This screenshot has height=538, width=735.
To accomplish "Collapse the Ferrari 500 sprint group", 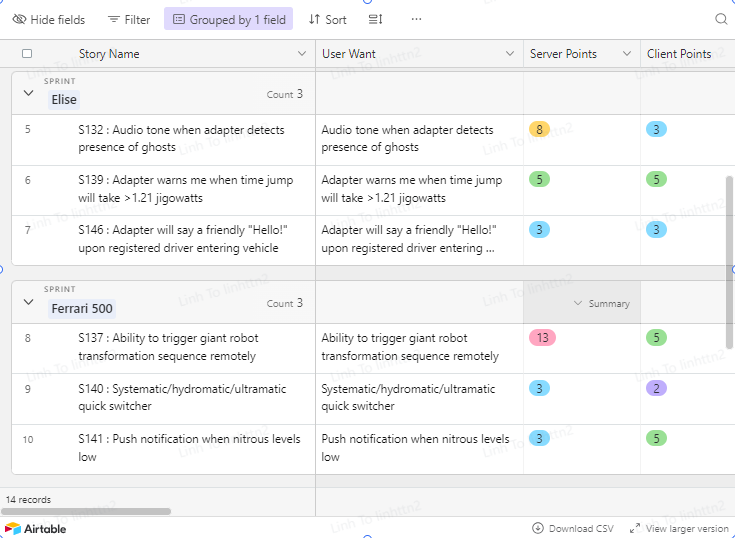I will click(x=28, y=302).
